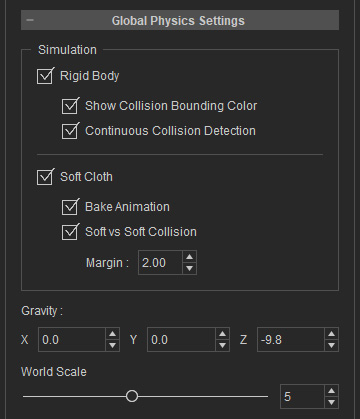360x419 pixels.
Task: Click the Gravity Z input field
Action: point(291,340)
